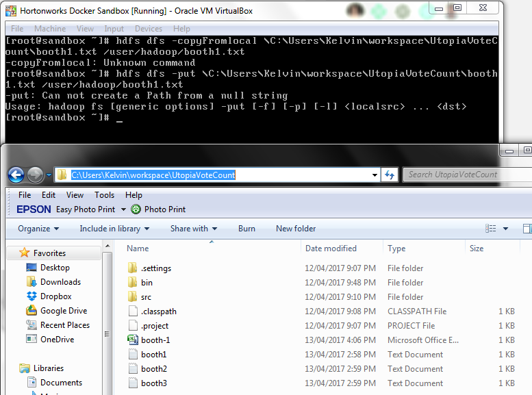The image size is (532, 395).
Task: Select Favorites star in navigation pane
Action: click(24, 253)
